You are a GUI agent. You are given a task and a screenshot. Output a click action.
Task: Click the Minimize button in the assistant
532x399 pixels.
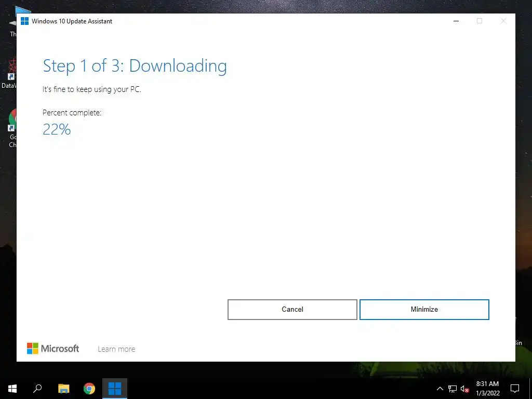point(424,310)
